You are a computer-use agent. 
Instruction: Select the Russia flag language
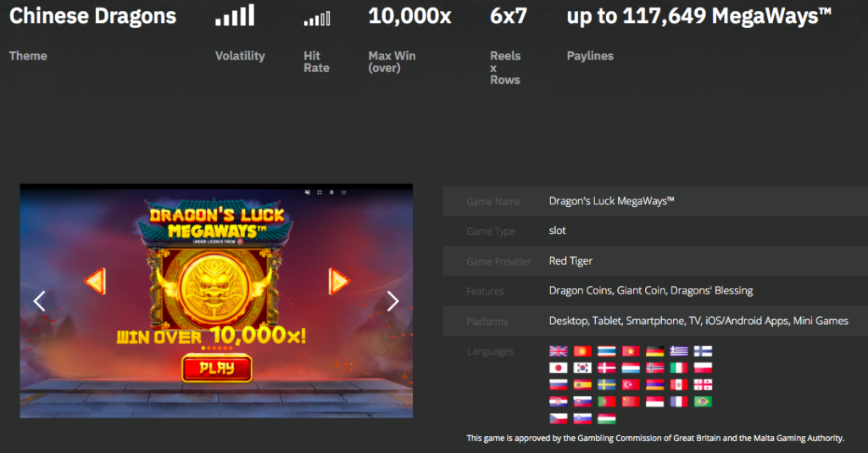(558, 384)
